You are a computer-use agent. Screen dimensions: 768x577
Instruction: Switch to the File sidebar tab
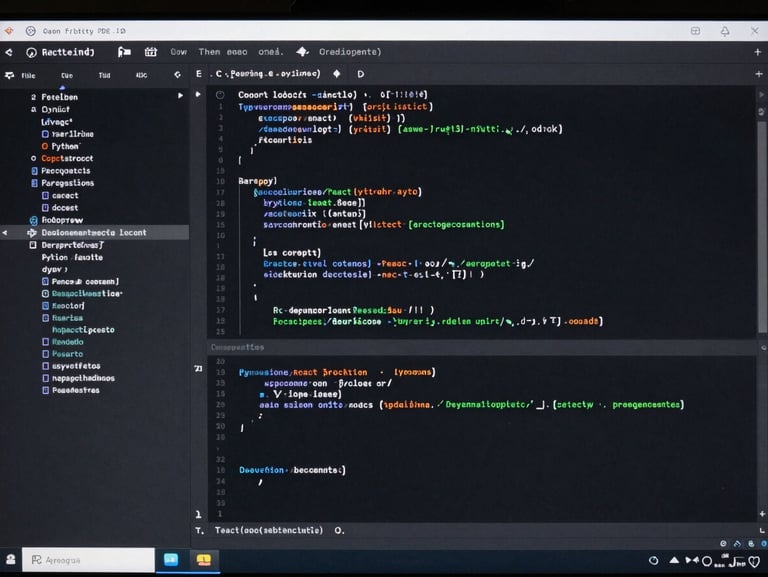pyautogui.click(x=28, y=75)
